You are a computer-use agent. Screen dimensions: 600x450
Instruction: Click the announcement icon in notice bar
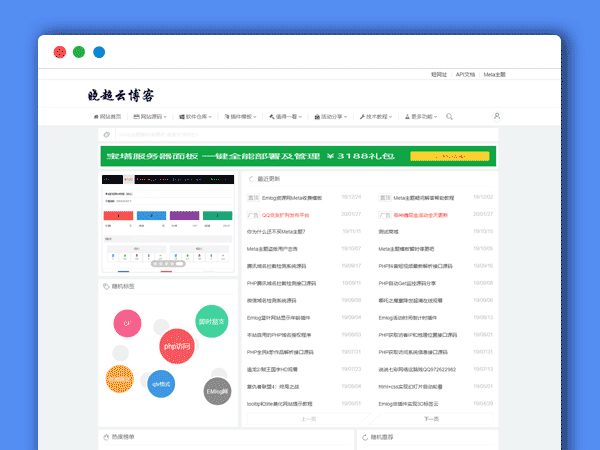click(x=105, y=134)
